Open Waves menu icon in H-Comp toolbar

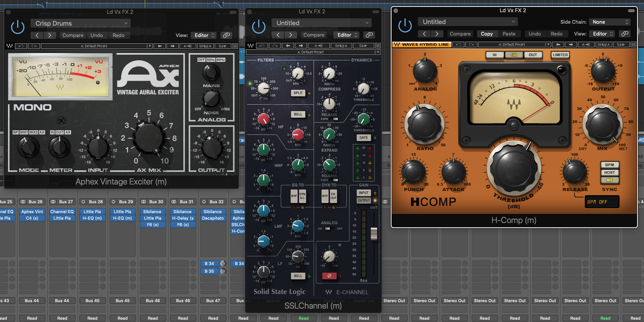pyautogui.click(x=633, y=44)
